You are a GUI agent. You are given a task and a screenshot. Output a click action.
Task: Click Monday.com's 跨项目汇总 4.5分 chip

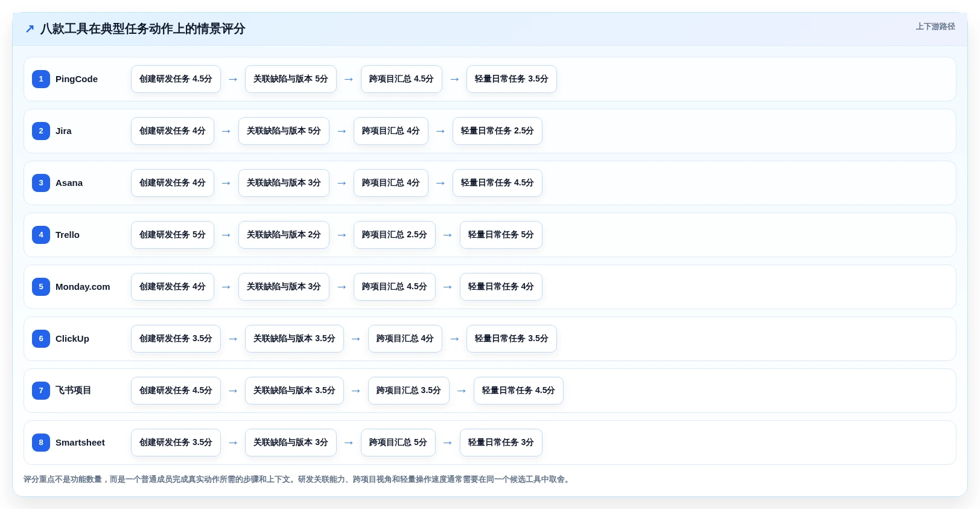click(395, 287)
